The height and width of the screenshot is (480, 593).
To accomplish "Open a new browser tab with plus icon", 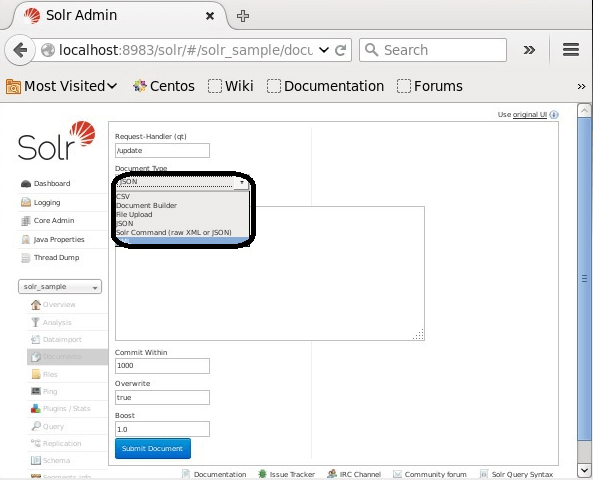I will point(243,16).
